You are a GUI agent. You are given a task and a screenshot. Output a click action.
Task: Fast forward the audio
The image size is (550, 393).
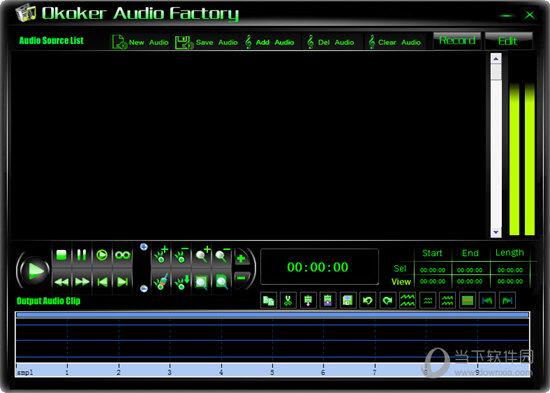point(81,282)
